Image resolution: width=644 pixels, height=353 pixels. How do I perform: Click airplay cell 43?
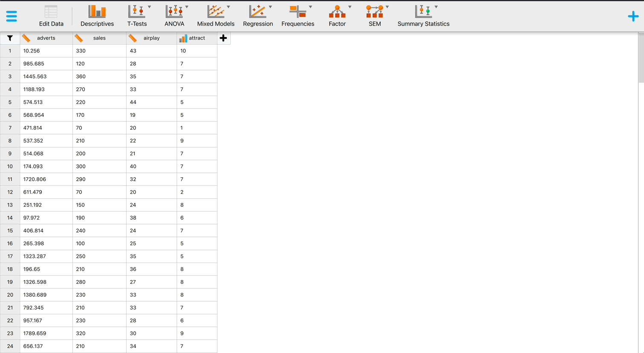pyautogui.click(x=151, y=51)
